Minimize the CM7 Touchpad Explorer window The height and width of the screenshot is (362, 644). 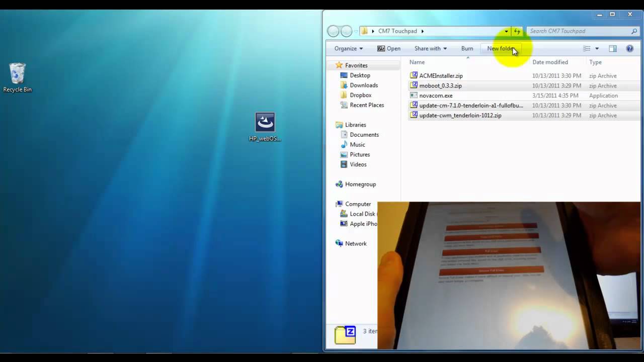[x=599, y=14]
